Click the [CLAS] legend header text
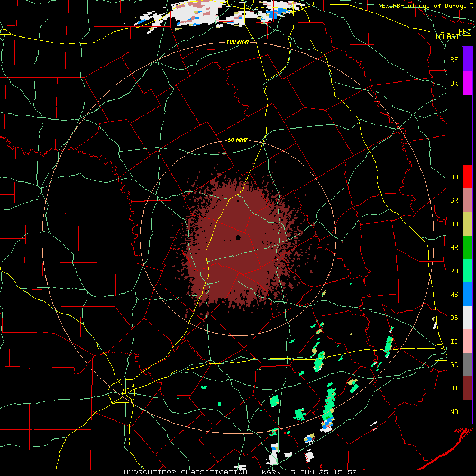476x476 pixels. [x=447, y=36]
